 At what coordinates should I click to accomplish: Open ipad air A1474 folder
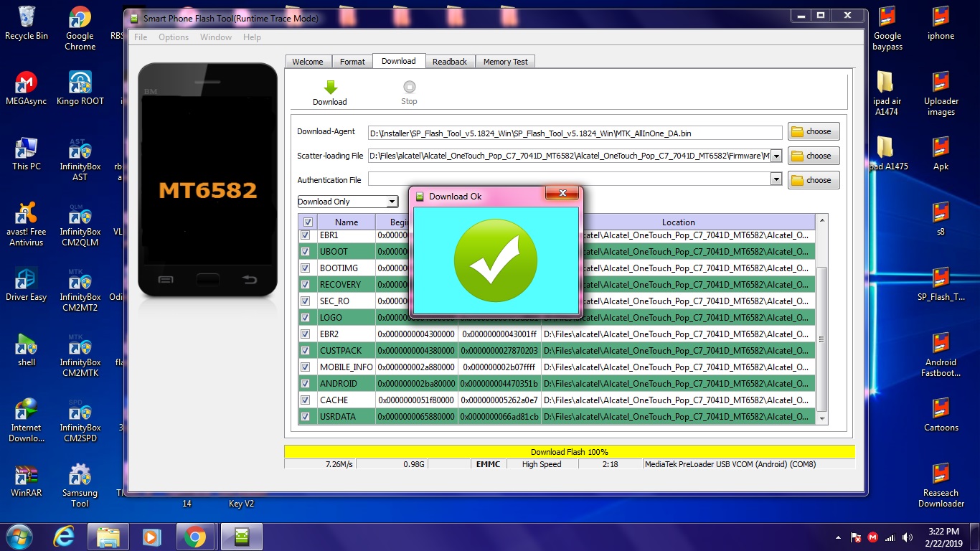tap(887, 93)
